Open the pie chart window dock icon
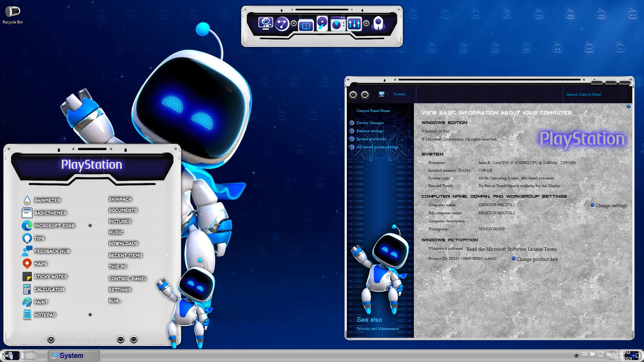Viewport: 644px width, 362px height. point(337,24)
